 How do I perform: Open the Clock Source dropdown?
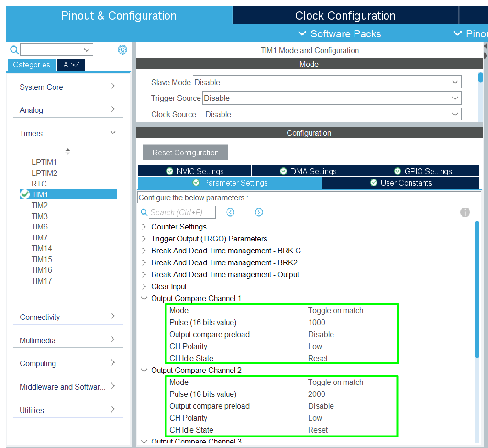pyautogui.click(x=332, y=115)
